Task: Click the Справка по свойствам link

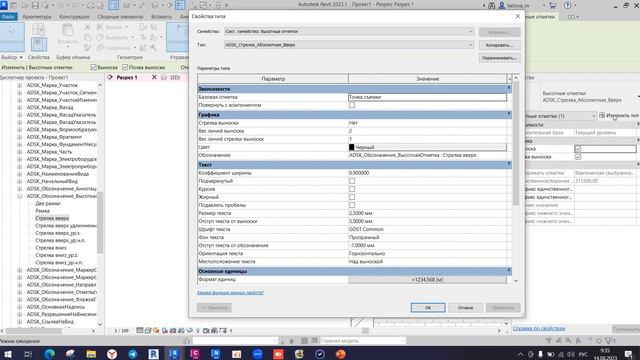Action: pos(539,328)
